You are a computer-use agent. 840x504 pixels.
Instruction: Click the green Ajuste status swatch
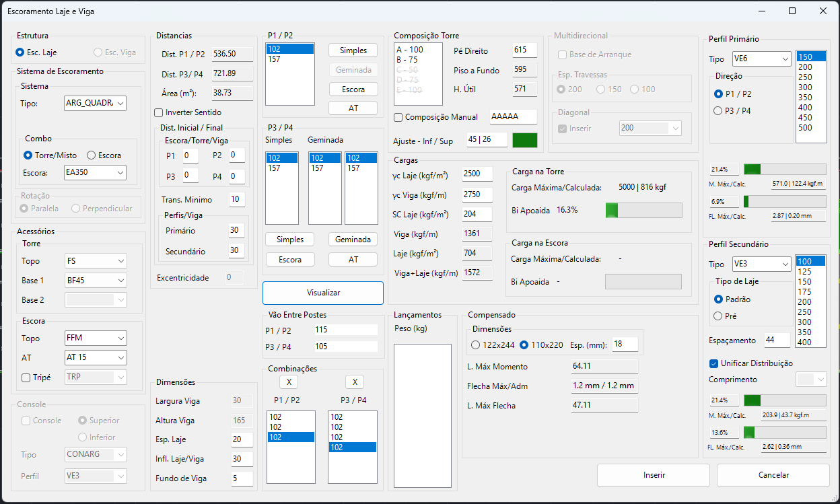(x=525, y=140)
